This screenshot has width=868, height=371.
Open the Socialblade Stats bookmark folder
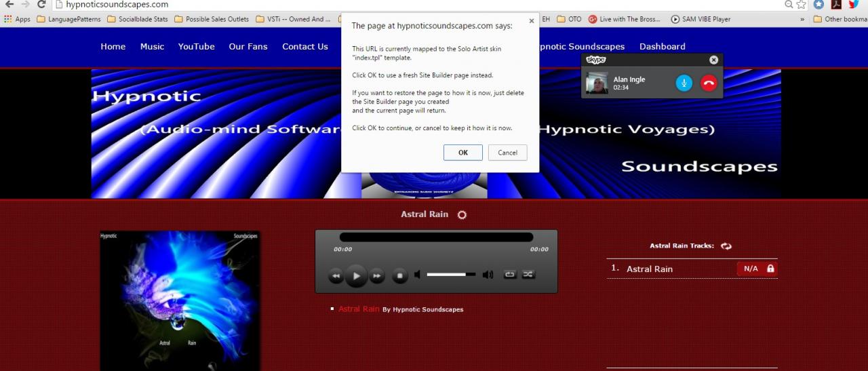pyautogui.click(x=138, y=19)
